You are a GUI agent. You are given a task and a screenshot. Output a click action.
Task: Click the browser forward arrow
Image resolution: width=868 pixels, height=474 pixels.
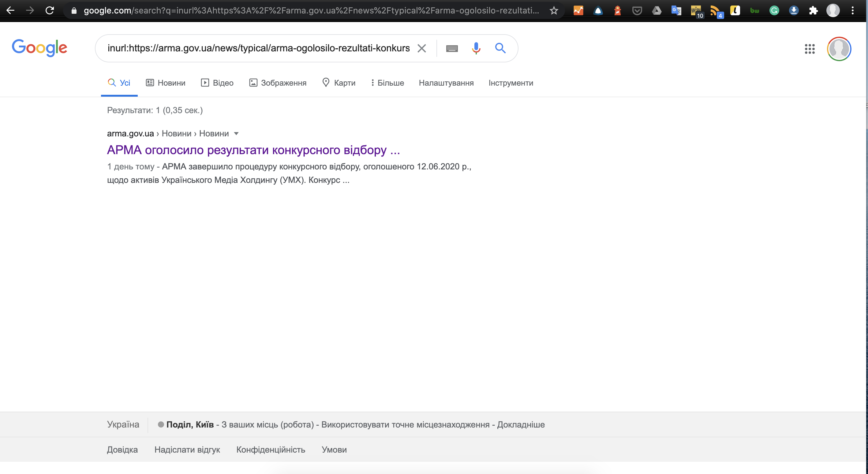pos(30,10)
